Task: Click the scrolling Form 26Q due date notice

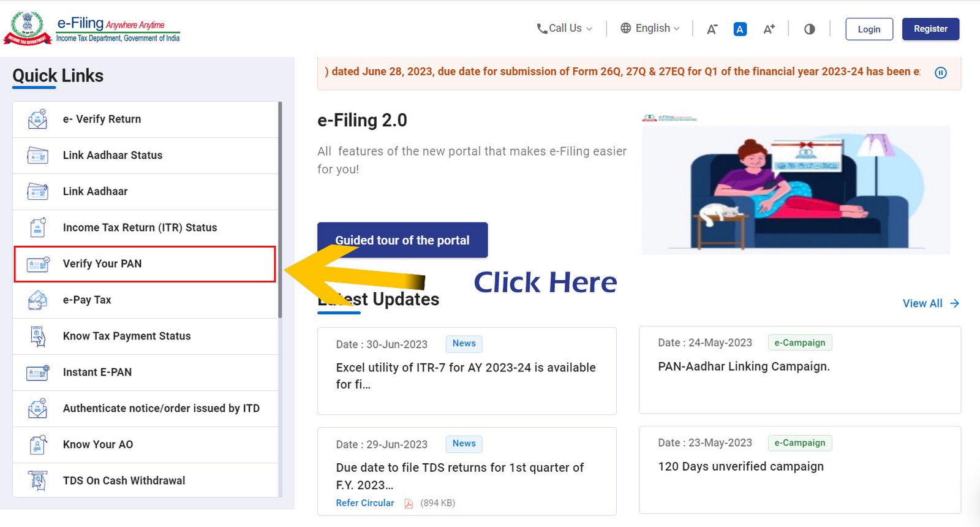Action: click(622, 72)
